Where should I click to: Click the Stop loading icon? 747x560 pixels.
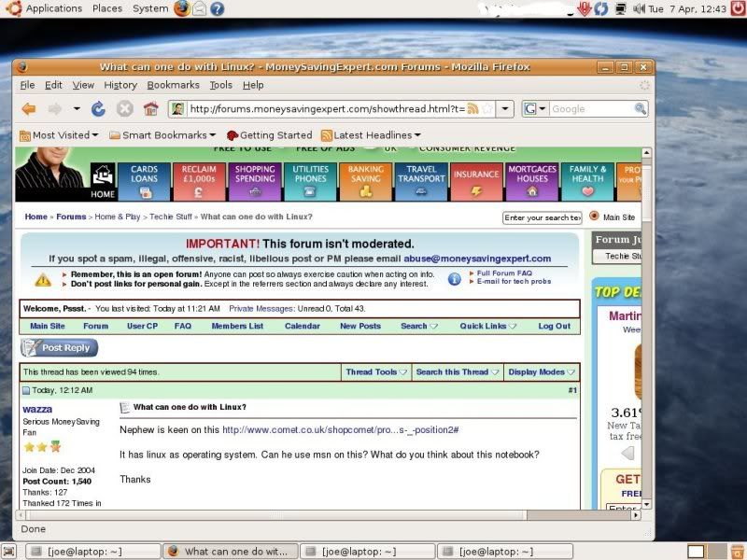point(125,109)
